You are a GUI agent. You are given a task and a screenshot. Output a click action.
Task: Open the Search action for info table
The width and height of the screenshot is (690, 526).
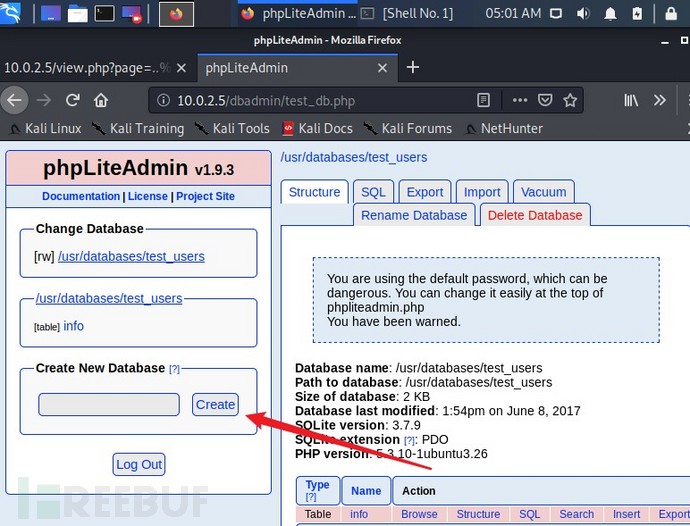576,514
